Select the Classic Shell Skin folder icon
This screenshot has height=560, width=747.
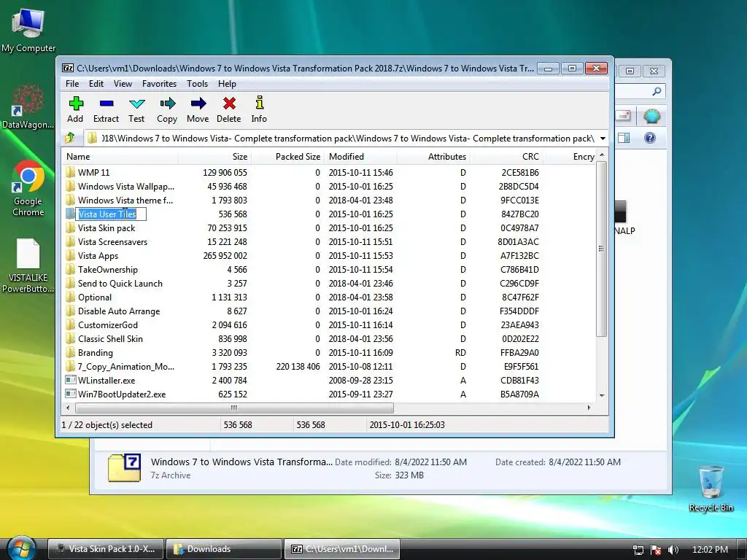click(71, 338)
